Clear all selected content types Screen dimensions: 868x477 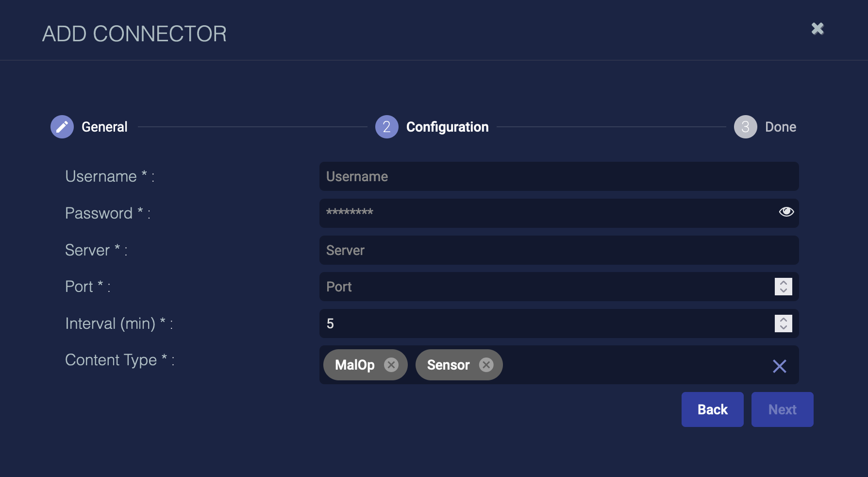click(779, 366)
